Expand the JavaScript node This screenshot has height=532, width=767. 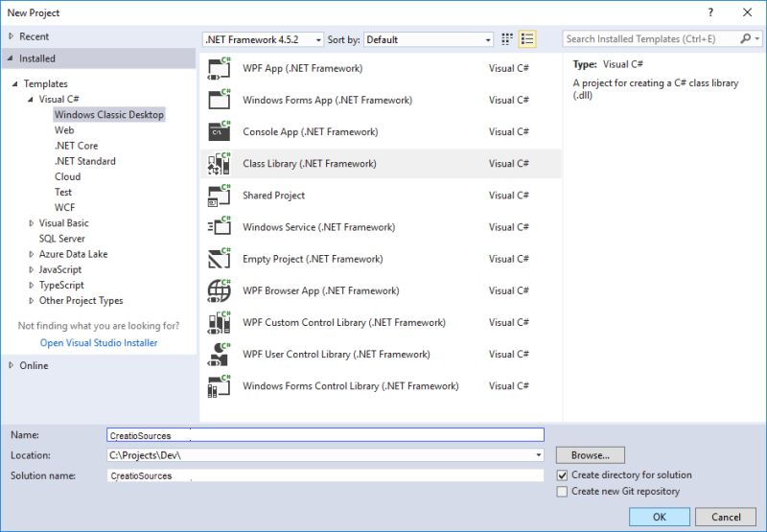point(31,269)
